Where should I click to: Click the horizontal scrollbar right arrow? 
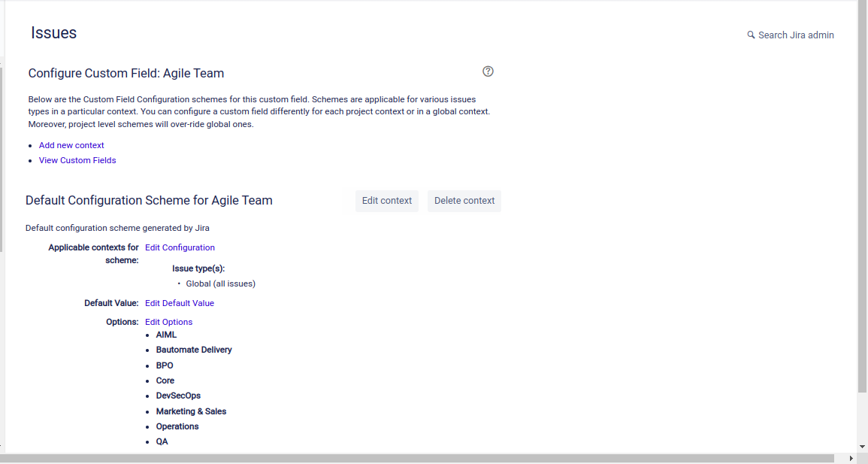pyautogui.click(x=851, y=459)
